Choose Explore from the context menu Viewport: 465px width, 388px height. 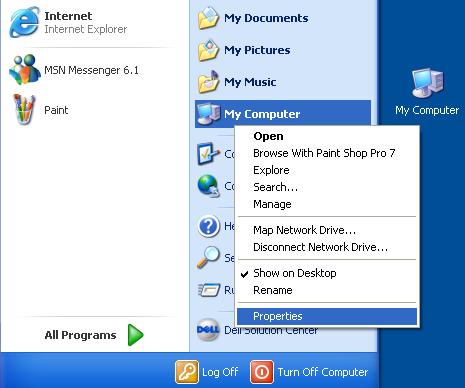pyautogui.click(x=327, y=170)
